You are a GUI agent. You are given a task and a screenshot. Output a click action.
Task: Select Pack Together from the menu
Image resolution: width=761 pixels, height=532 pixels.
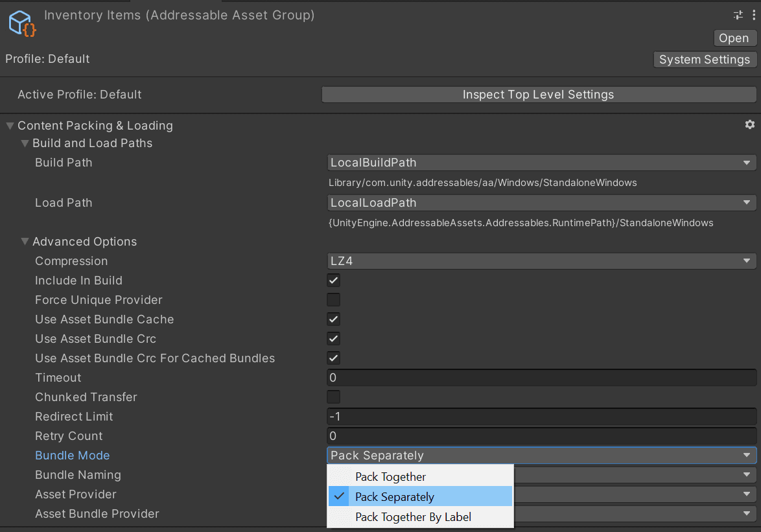(390, 477)
